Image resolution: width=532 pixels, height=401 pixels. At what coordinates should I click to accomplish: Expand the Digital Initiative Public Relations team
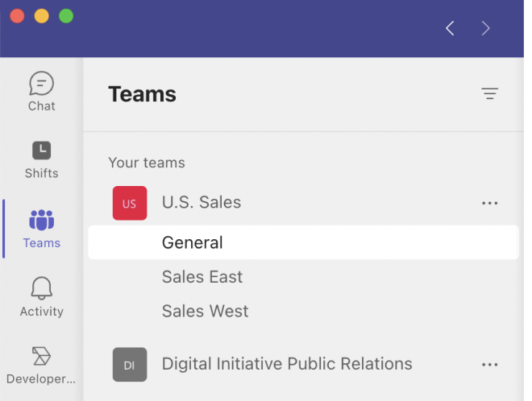[x=287, y=364]
